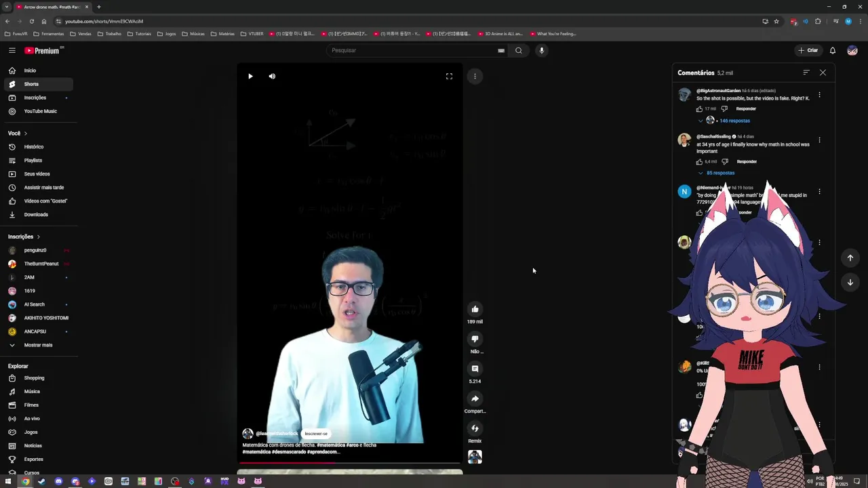This screenshot has width=868, height=488.
Task: Open notifications bell
Action: tap(833, 50)
